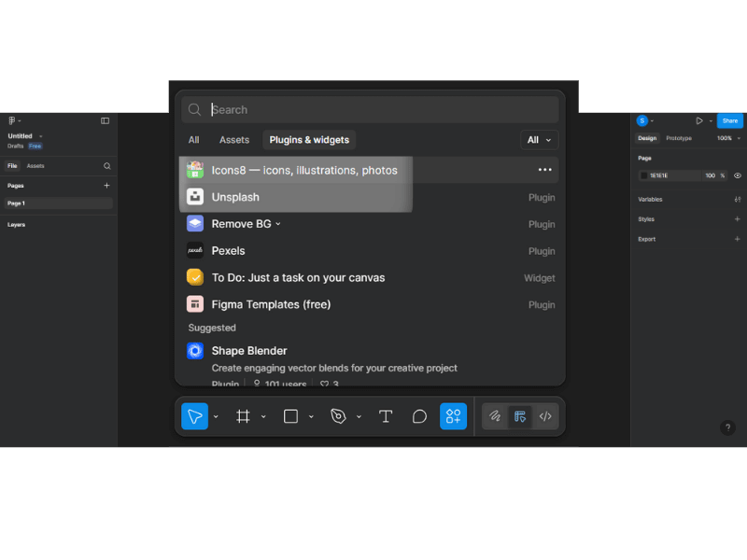Expand the Frame tool options arrow

point(263,416)
